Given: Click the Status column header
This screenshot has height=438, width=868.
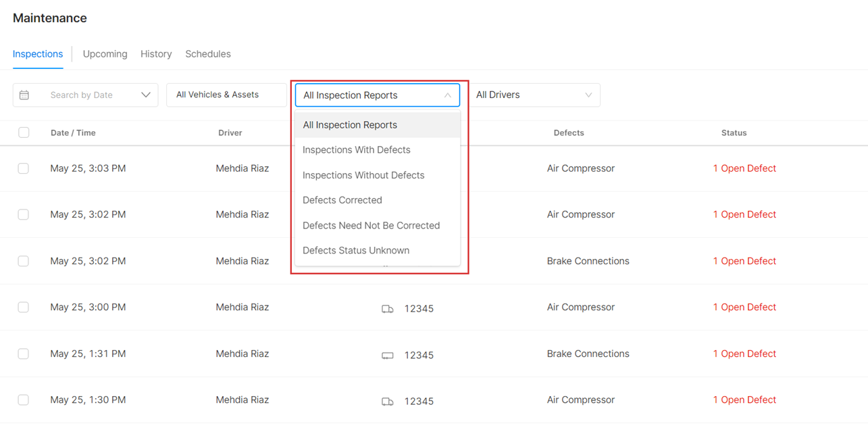Looking at the screenshot, I should [734, 133].
